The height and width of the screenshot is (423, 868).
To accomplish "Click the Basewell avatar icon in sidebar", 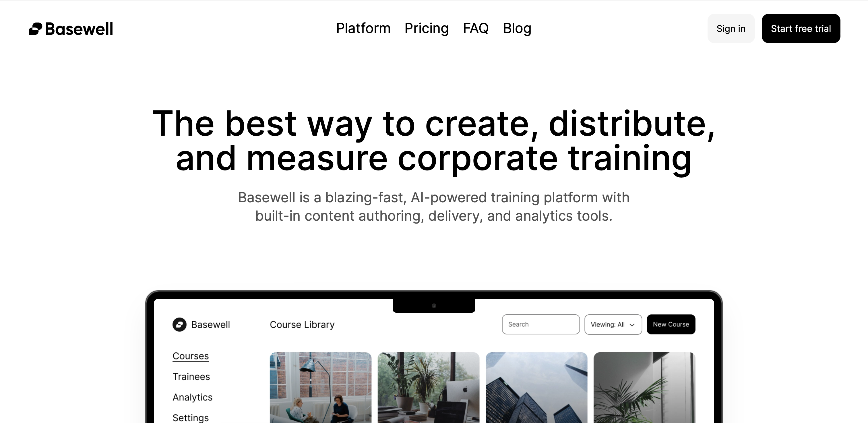I will coord(179,324).
